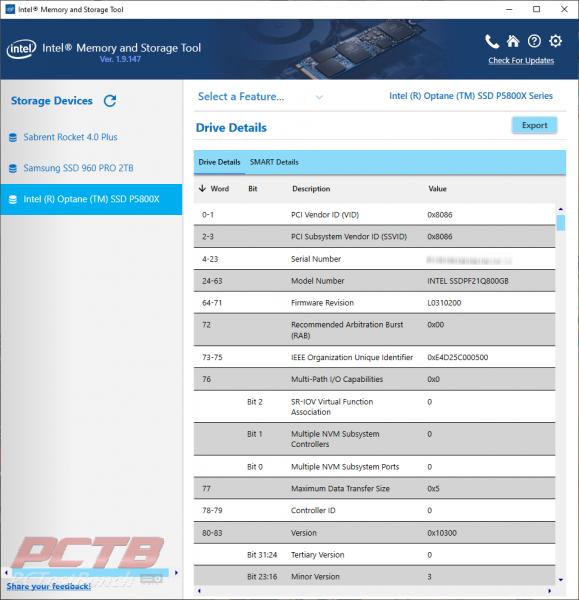This screenshot has width=579, height=600.
Task: Click the phone contact support icon
Action: (x=492, y=41)
